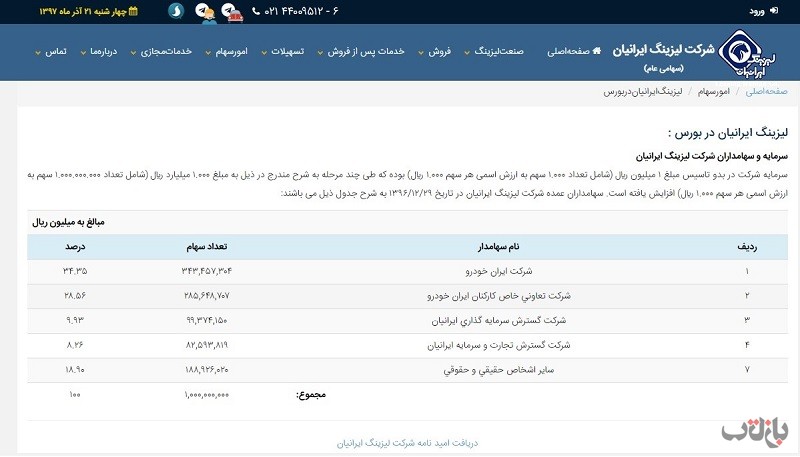Screen dimensions: 800x457
Task: Click the home icon next to صفحه‌اصلی
Action: [x=597, y=51]
